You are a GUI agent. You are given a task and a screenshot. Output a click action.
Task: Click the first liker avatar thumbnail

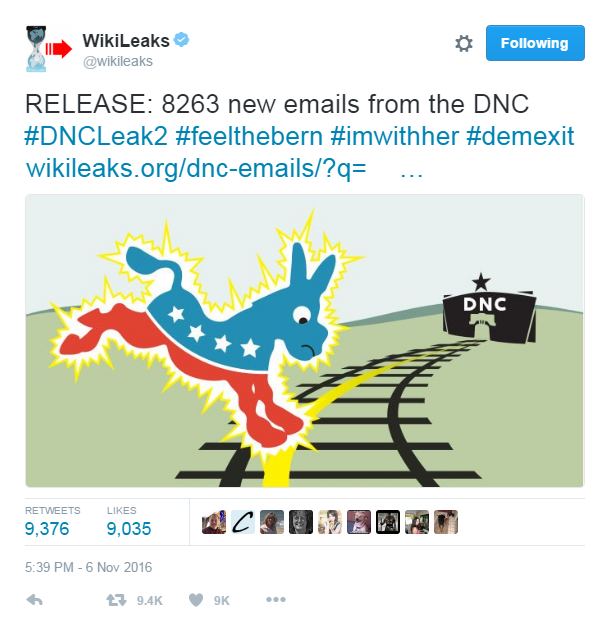click(x=214, y=522)
